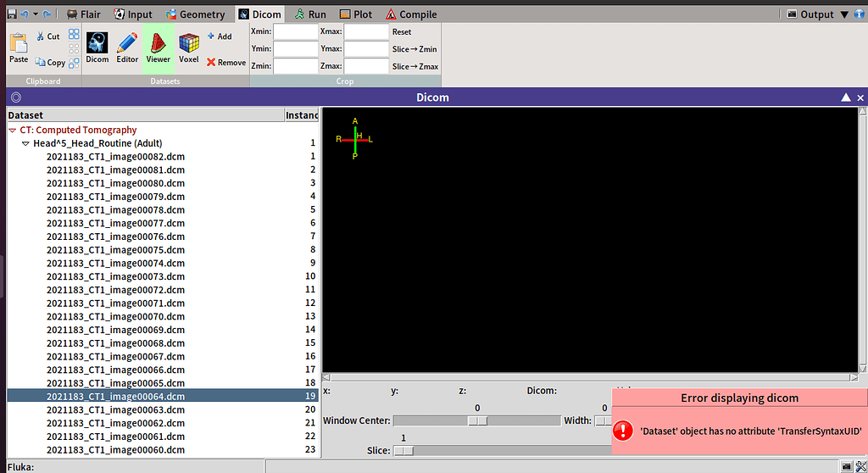Open the dataset Editor pencil tool
Screen dimensions: 868x473
click(x=127, y=47)
